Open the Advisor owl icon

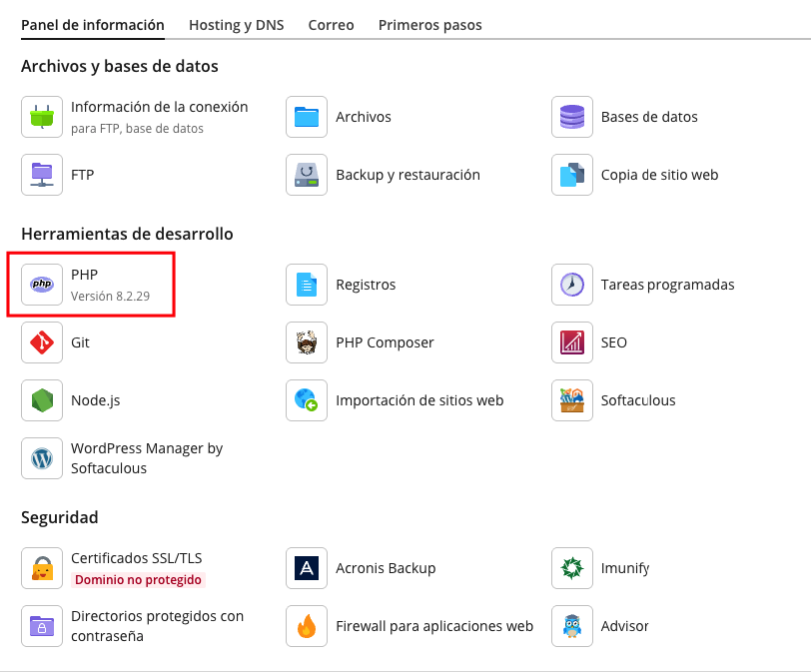[x=572, y=626]
